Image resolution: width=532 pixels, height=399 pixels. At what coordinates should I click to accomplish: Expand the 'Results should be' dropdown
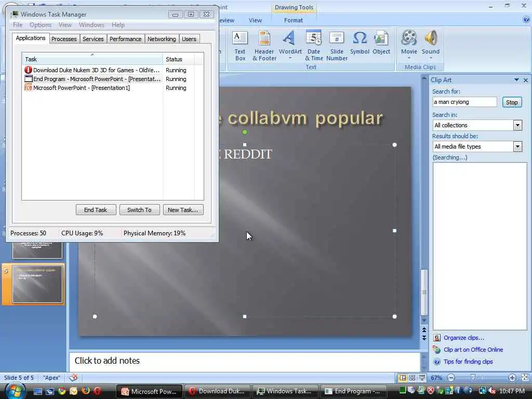click(x=517, y=147)
